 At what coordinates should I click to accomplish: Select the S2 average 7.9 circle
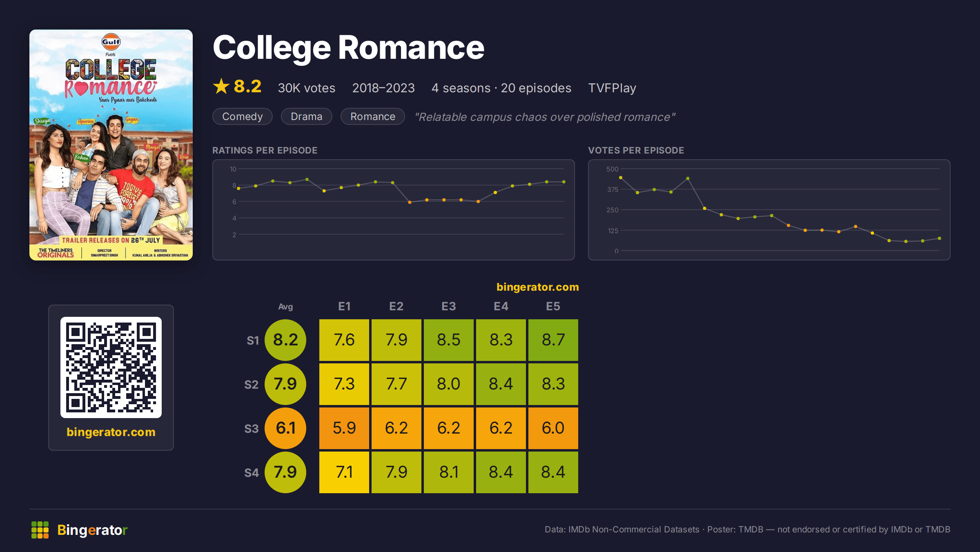[x=285, y=384]
